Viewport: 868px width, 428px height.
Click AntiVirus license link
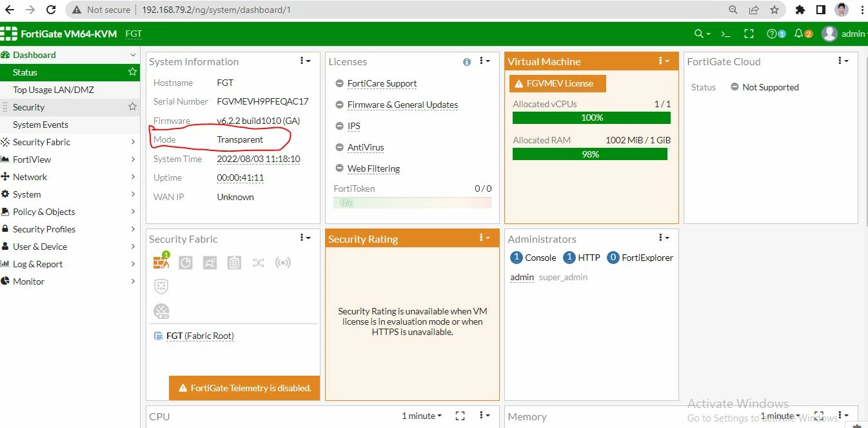coord(366,147)
